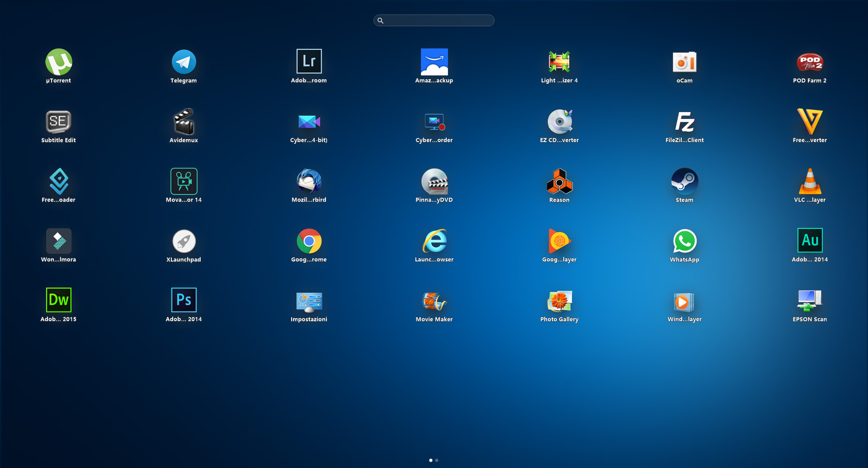Launch the µTorrent app
The image size is (868, 468).
[59, 62]
